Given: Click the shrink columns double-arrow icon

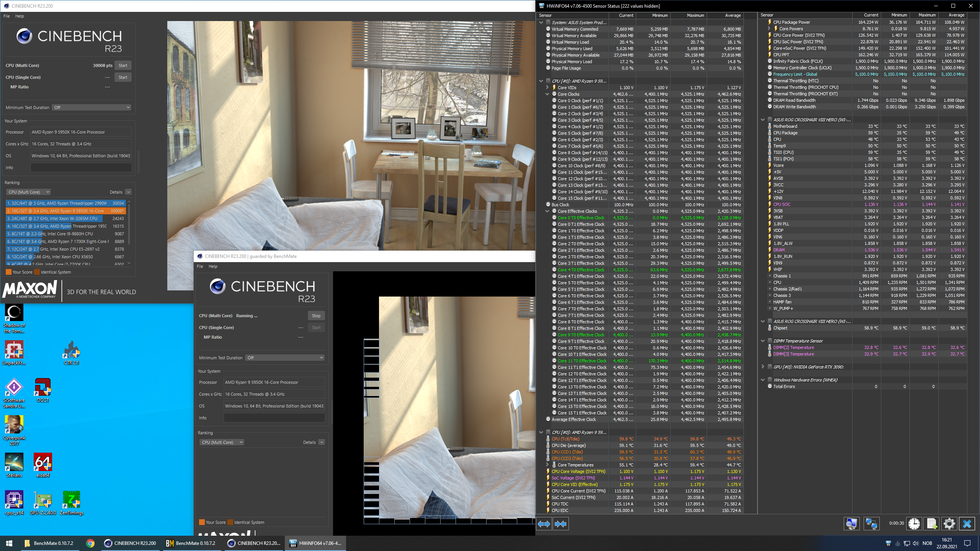Looking at the screenshot, I should pyautogui.click(x=560, y=523).
